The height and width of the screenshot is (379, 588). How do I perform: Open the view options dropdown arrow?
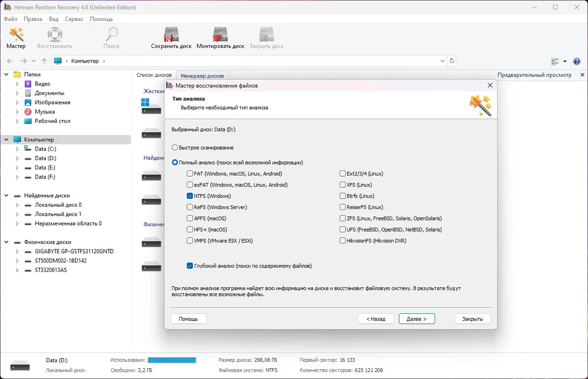[x=565, y=62]
